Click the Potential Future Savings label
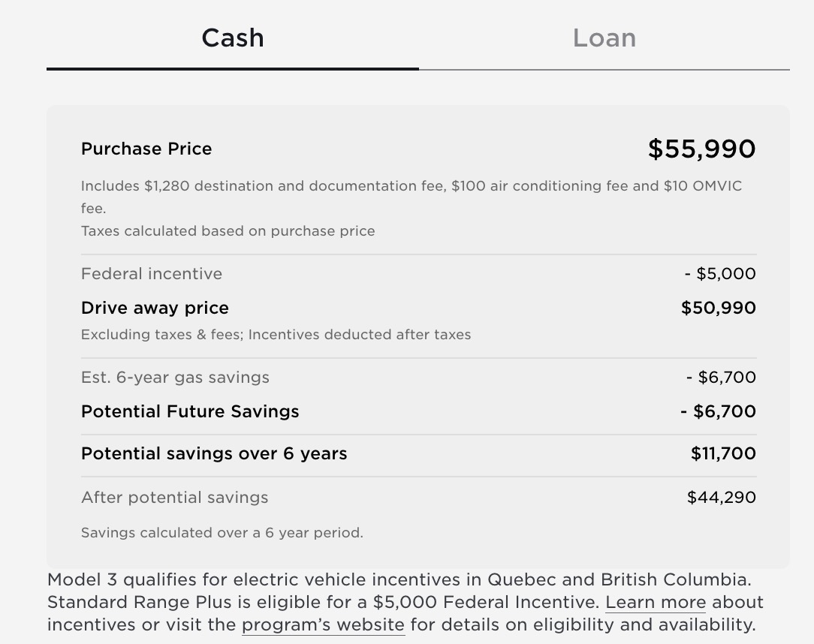 pos(190,411)
